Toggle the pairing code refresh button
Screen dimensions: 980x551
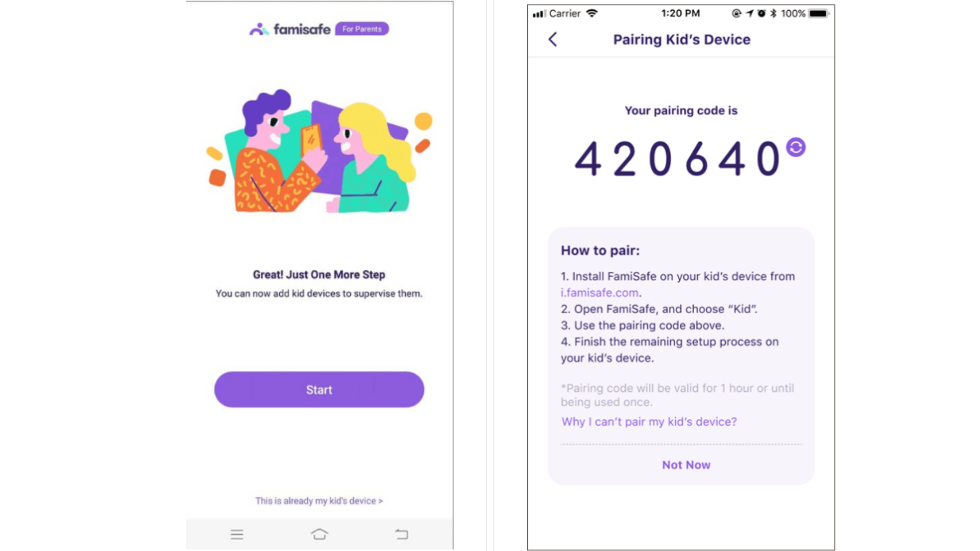pyautogui.click(x=797, y=146)
